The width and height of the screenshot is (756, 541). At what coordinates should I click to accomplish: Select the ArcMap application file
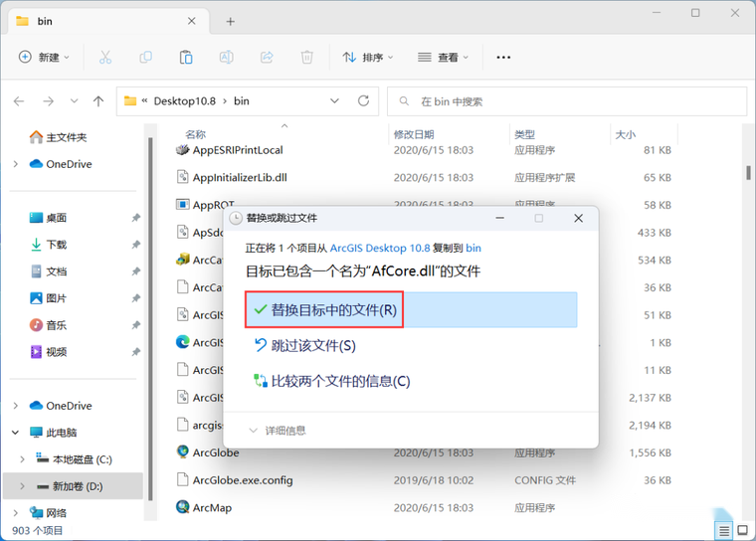(212, 508)
